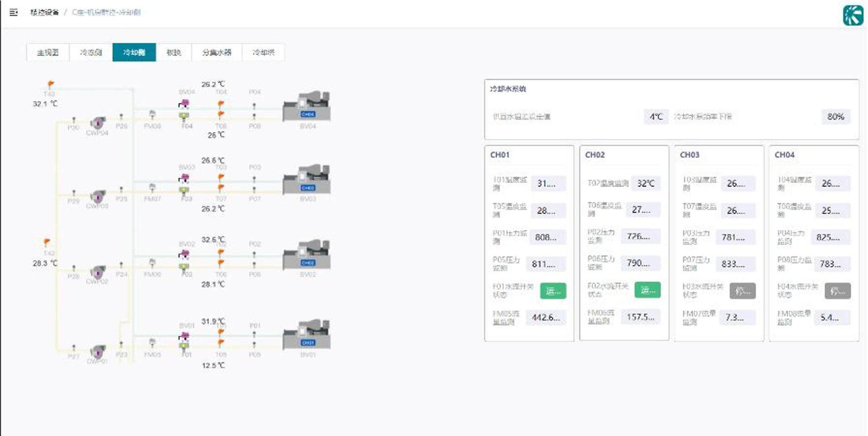Switch to the 主视图 tab

[48, 52]
